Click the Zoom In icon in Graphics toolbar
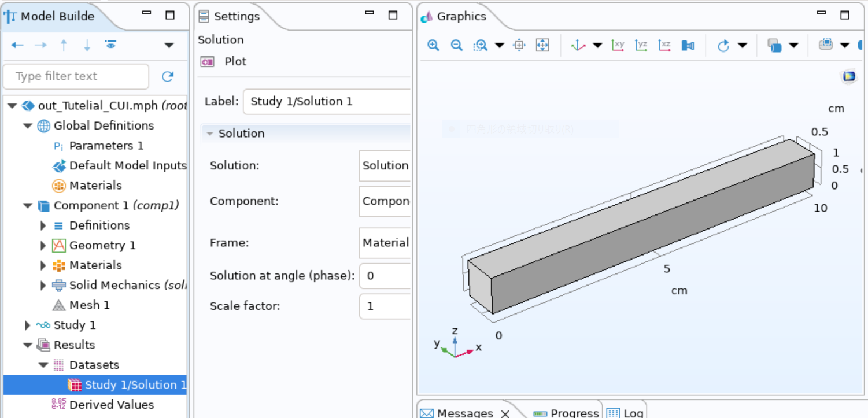Screen dimensions: 868x418 433,45
